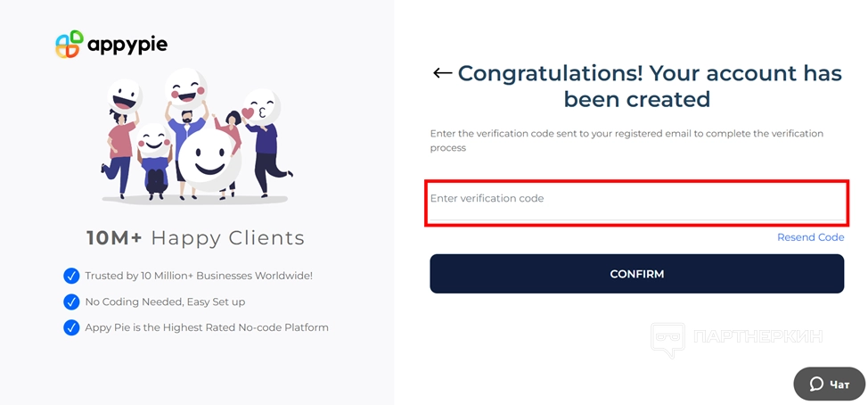
Task: Click the checkmark beside Trusted by 10 Million+
Action: coord(71,276)
